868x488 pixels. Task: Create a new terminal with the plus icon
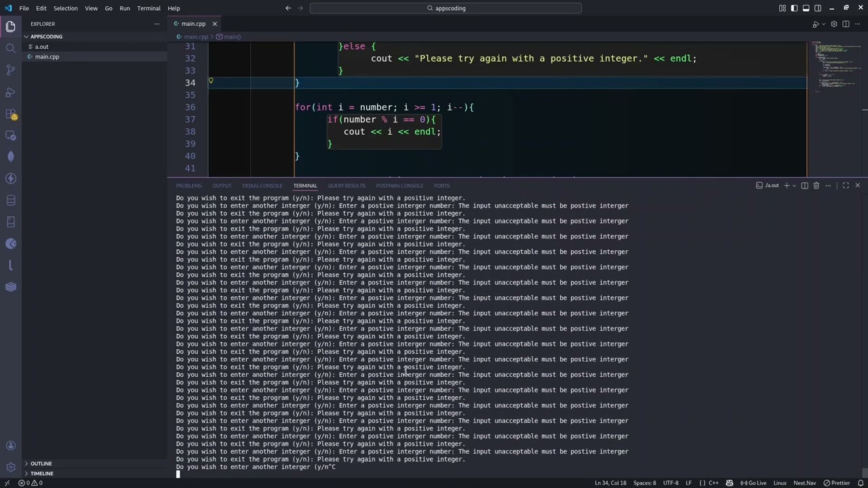(x=787, y=185)
